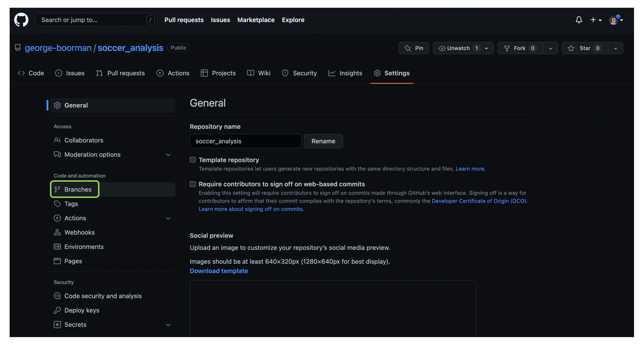Click the Webhooks icon

tap(57, 232)
